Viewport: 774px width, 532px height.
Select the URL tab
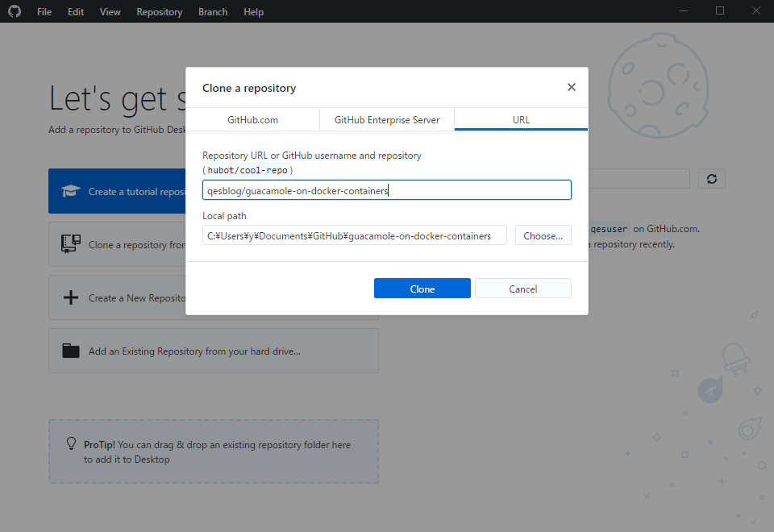coord(521,119)
